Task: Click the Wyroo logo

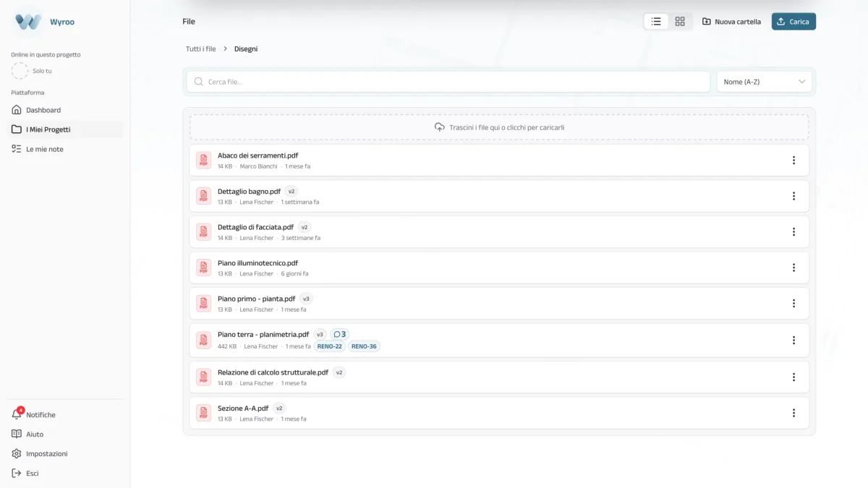Action: click(x=28, y=22)
